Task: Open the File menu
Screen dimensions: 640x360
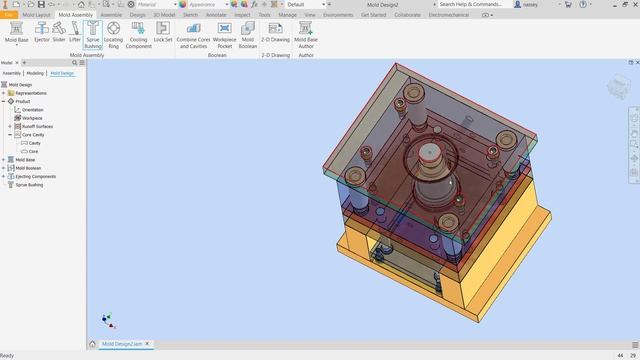Action: click(9, 15)
